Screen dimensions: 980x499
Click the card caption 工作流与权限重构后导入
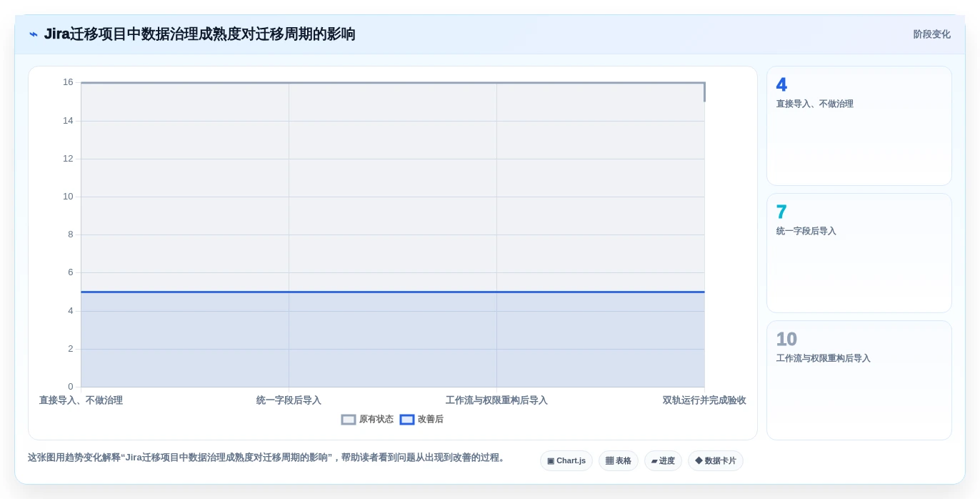pos(824,359)
